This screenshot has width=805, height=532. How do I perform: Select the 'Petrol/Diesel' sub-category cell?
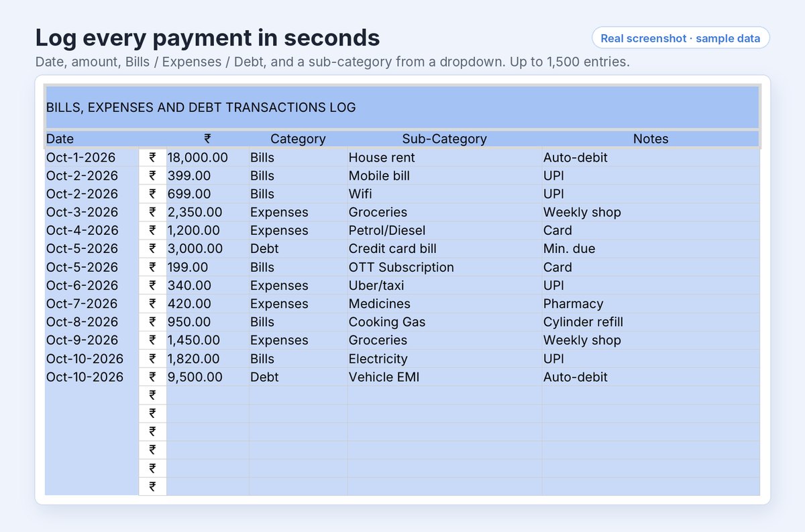445,231
